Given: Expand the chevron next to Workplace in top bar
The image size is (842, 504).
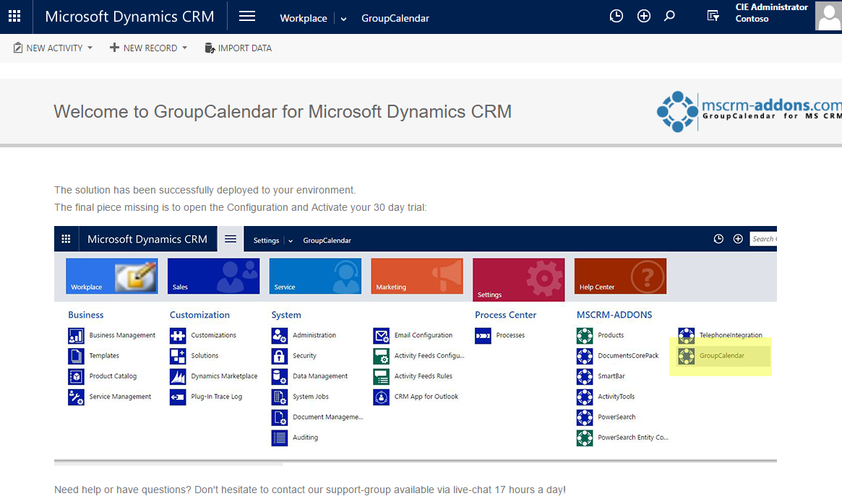Looking at the screenshot, I should [x=343, y=19].
